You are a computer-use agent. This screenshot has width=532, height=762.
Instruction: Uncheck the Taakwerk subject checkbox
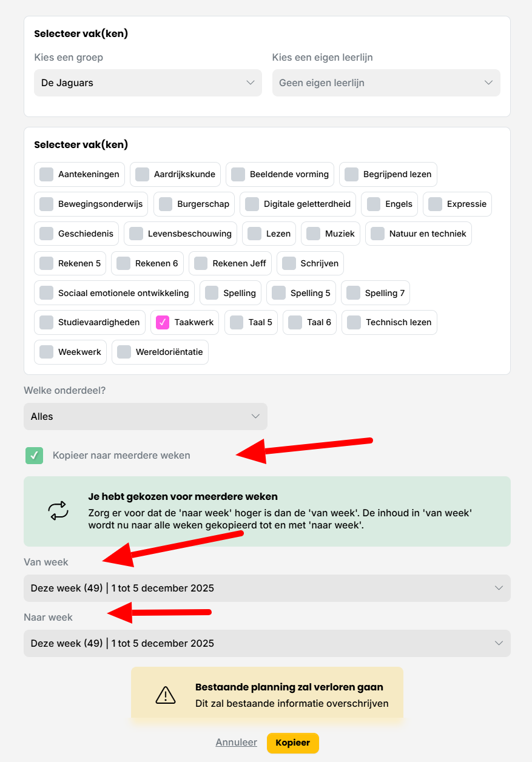tap(163, 322)
